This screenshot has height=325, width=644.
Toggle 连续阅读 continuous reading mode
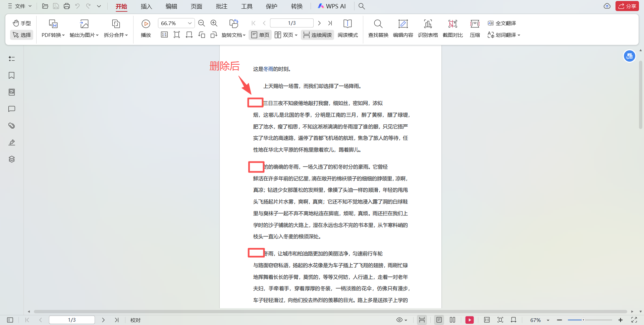tap(317, 35)
